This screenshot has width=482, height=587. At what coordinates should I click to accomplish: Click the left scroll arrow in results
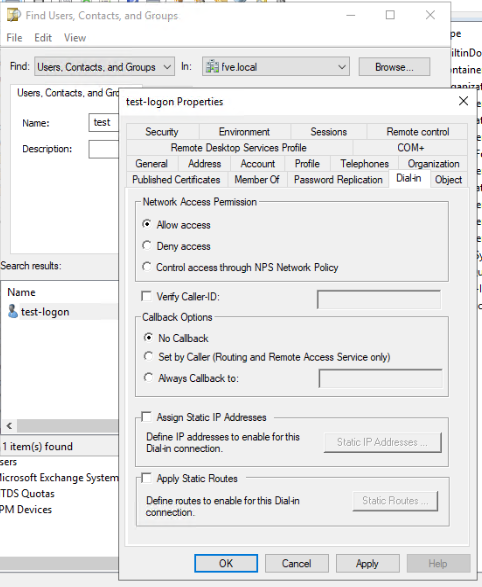(9, 426)
